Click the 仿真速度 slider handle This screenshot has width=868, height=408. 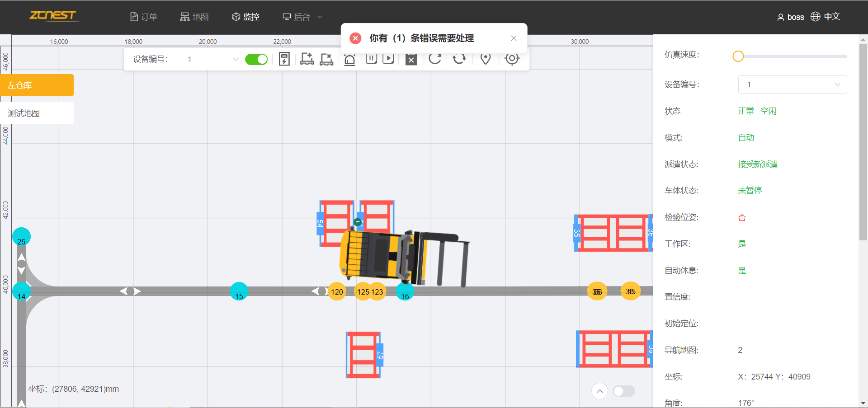pyautogui.click(x=738, y=56)
